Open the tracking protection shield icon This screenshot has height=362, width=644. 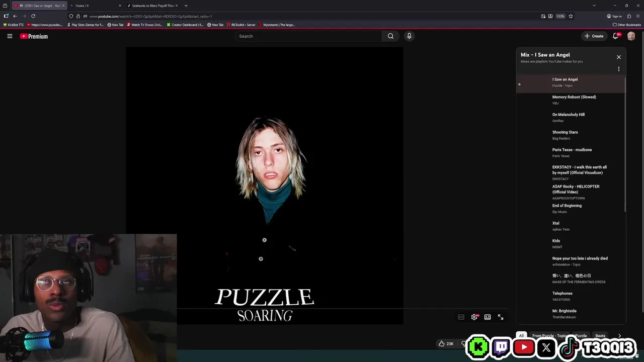point(71,16)
